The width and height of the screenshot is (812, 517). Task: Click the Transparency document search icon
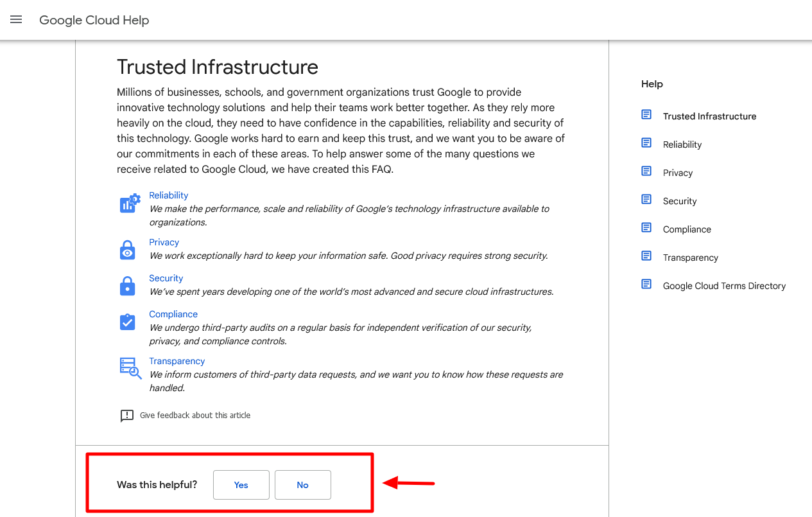coord(129,369)
